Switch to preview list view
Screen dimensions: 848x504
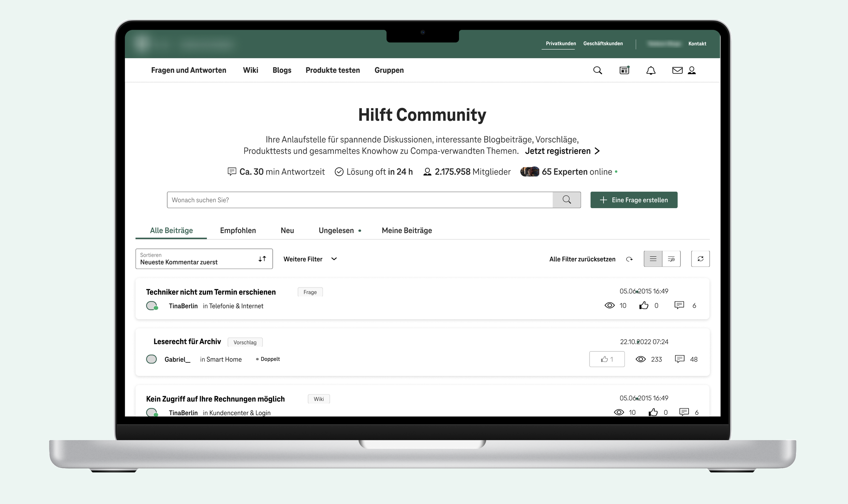pos(671,259)
